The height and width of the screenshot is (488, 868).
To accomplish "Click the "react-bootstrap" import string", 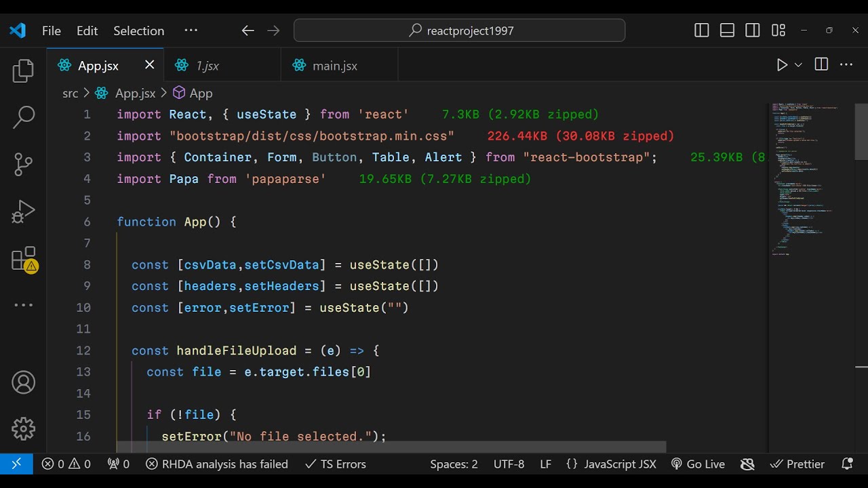I will (x=587, y=157).
